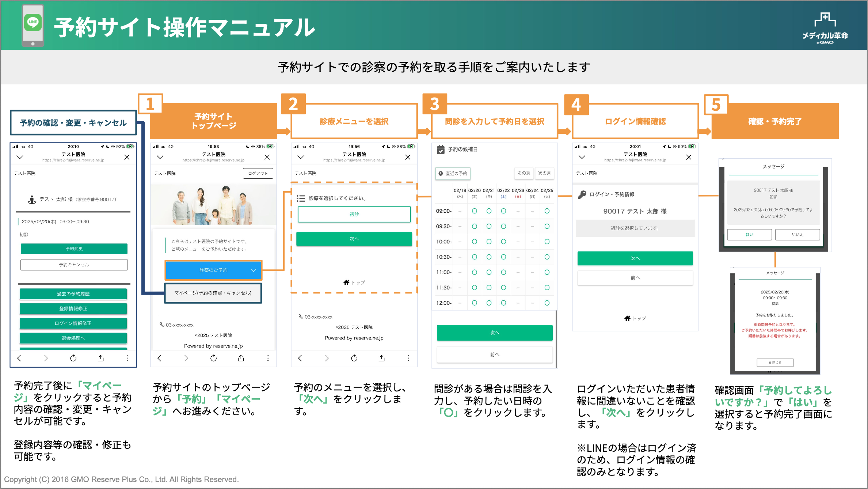The image size is (868, 489).
Task: Open the 診察のご予約 dropdown
Action: pos(214,270)
